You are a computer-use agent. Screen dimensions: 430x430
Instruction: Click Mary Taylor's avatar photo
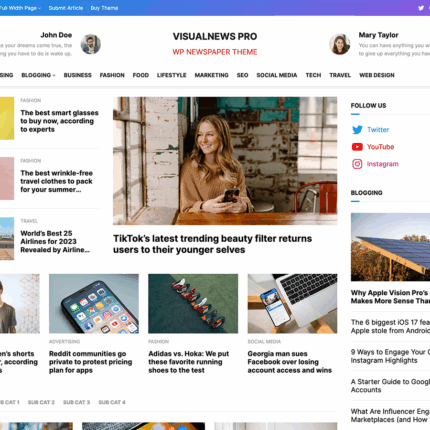[340, 44]
